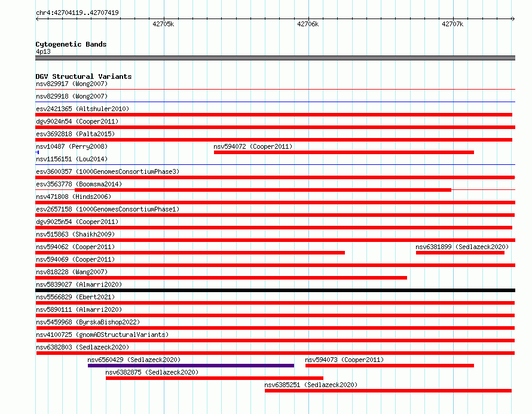Viewport: 532px width, 414px height.
Task: Select the purple nsv6560429 (Sedlazeck2020) bar
Action: (x=191, y=366)
